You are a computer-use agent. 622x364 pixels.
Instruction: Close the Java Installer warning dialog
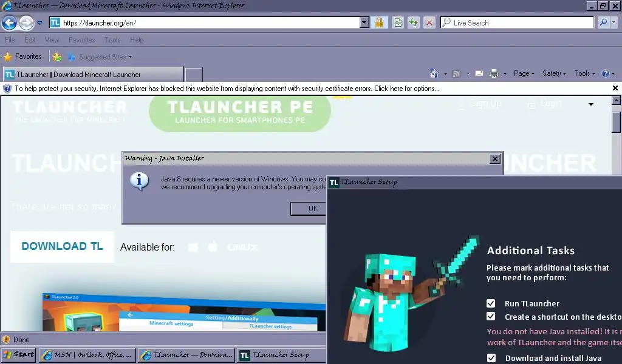pos(494,159)
